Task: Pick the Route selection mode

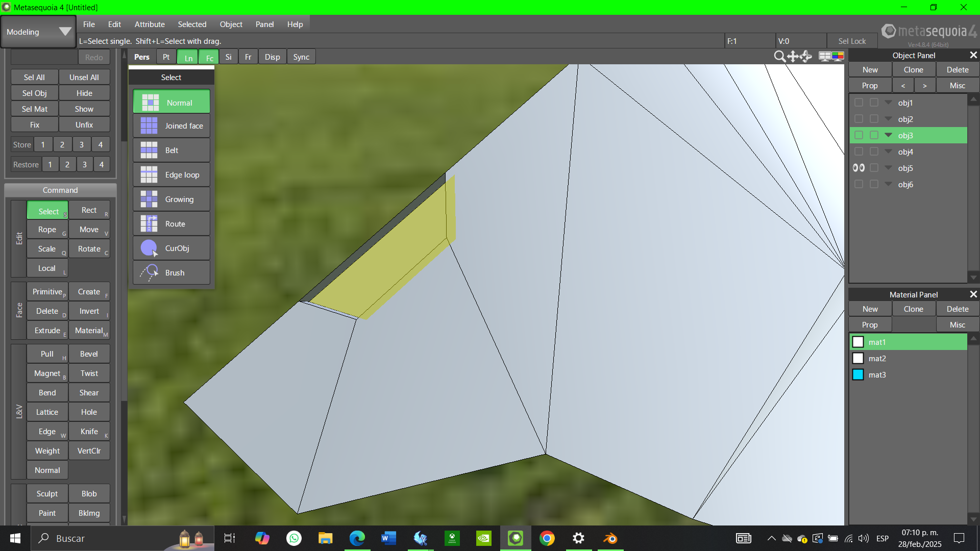Action: pyautogui.click(x=171, y=224)
